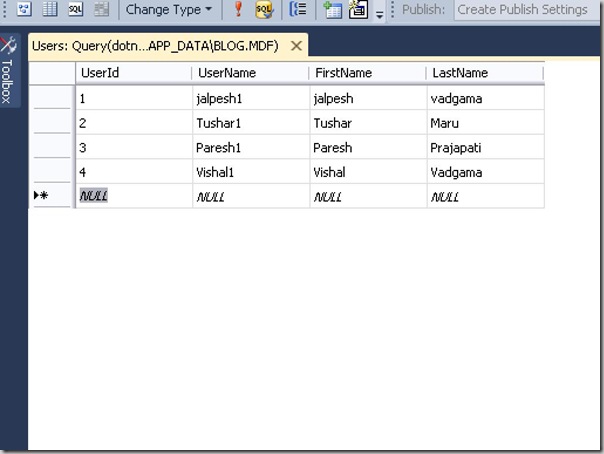Select the NULL cell under UserName
Screen dimensions: 604x454
click(251, 196)
